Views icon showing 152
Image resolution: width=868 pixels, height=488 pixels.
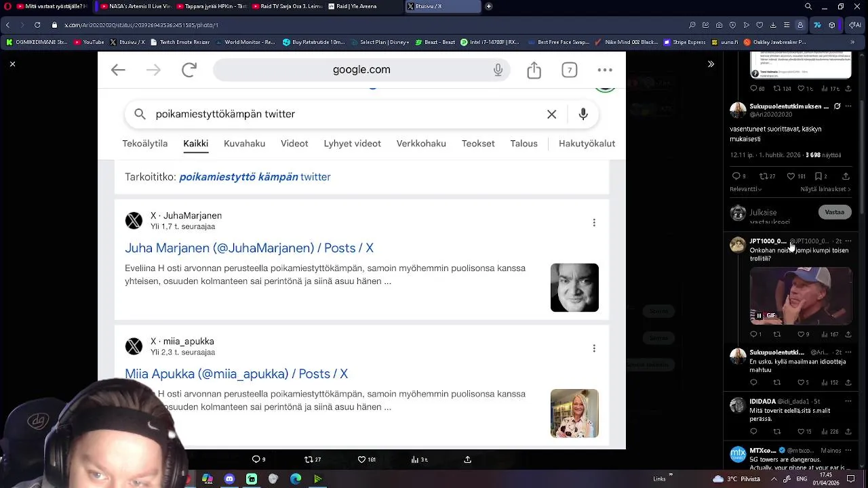(x=825, y=383)
